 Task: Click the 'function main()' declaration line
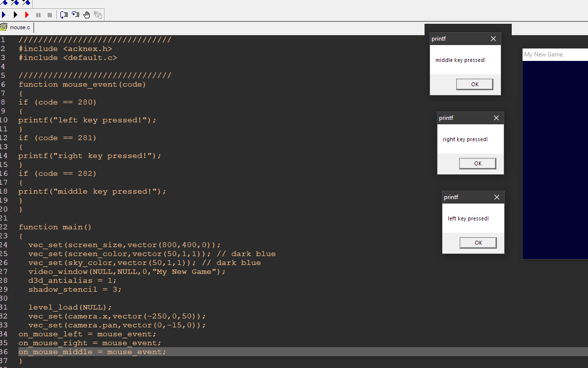click(55, 227)
